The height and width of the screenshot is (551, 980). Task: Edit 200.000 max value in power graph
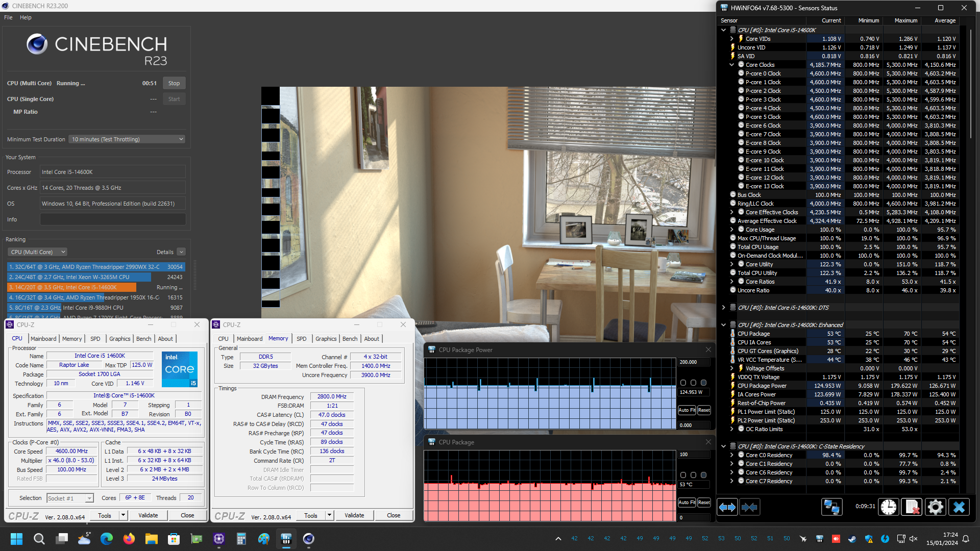click(694, 362)
